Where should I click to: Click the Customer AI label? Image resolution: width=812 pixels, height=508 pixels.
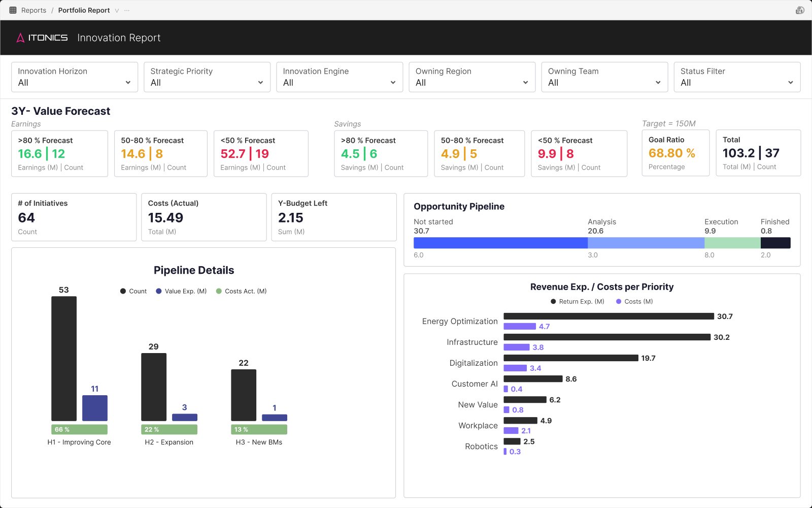[x=475, y=384]
